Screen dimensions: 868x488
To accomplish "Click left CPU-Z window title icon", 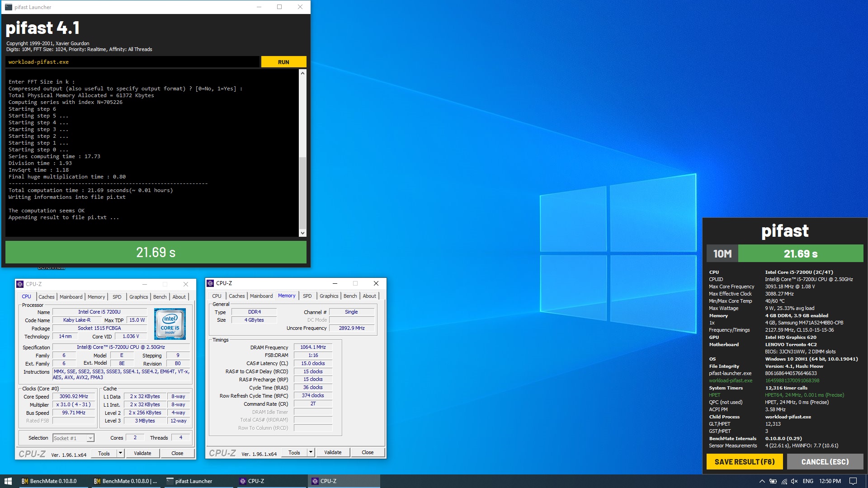I will click(x=20, y=284).
